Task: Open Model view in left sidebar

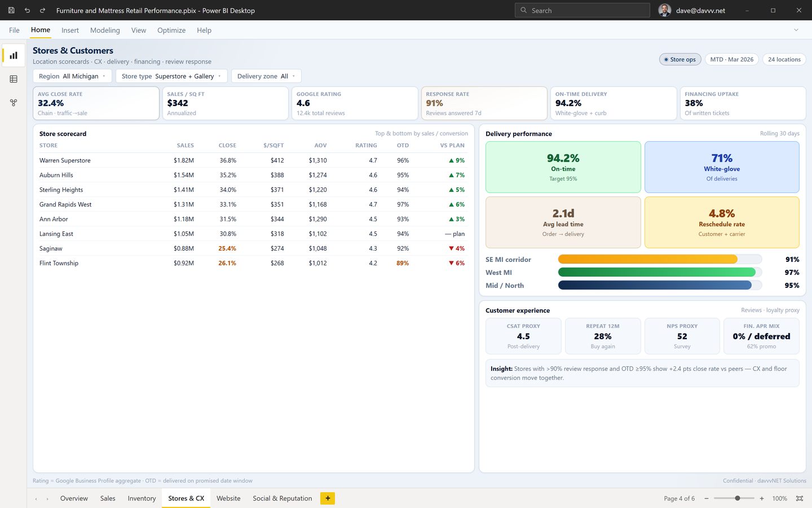Action: tap(14, 103)
